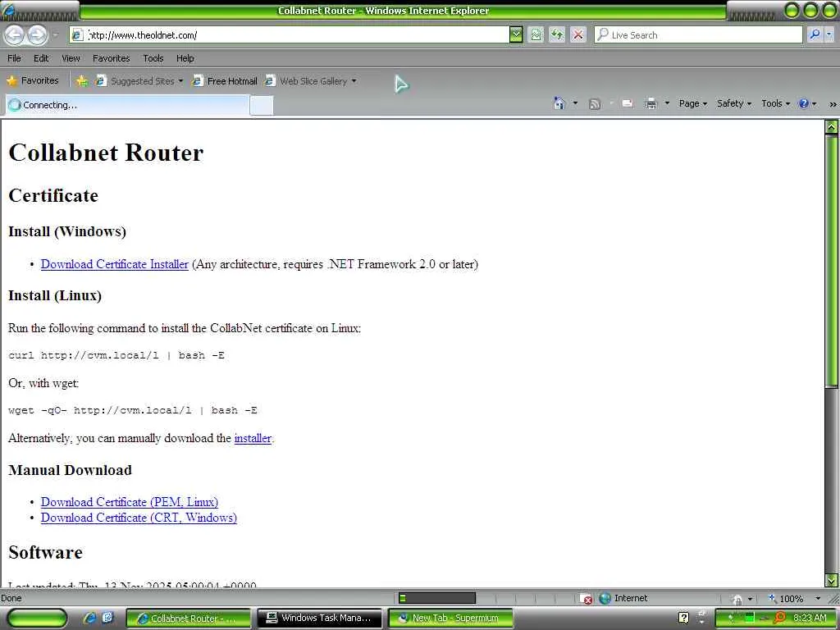Click the 8:23 AM clock
Image resolution: width=840 pixels, height=630 pixels.
810,618
